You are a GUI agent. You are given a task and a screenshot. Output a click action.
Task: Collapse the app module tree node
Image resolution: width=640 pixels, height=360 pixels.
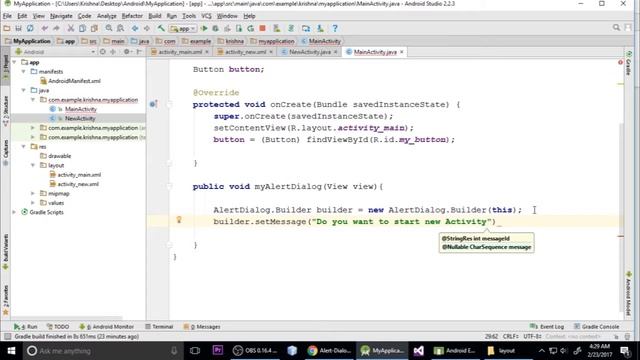14,62
